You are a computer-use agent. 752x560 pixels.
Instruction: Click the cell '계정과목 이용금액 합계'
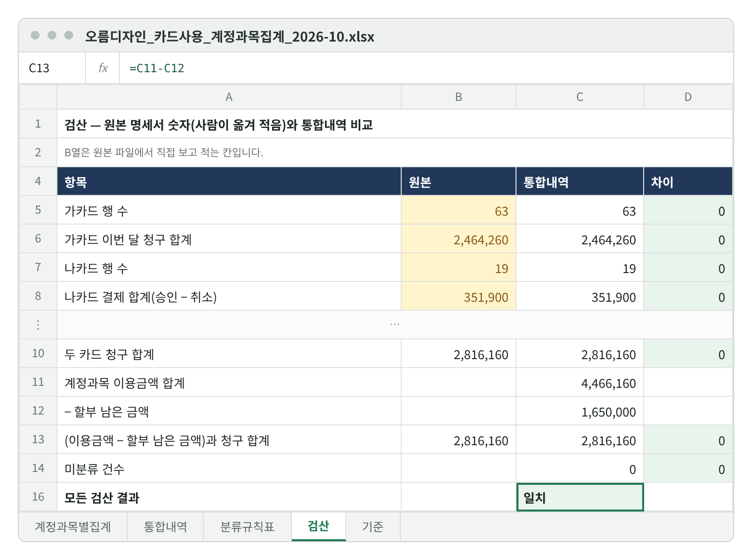229,382
